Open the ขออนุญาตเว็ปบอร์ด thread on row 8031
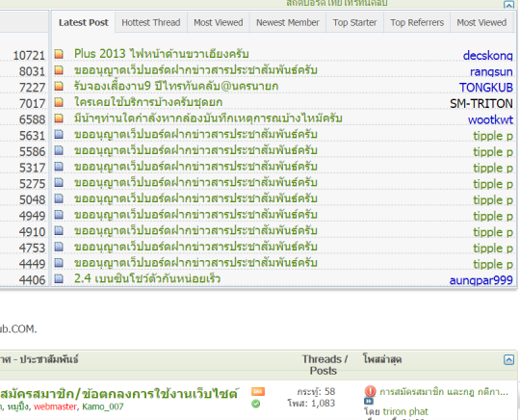Screen dimensions: 520x420 [195, 70]
